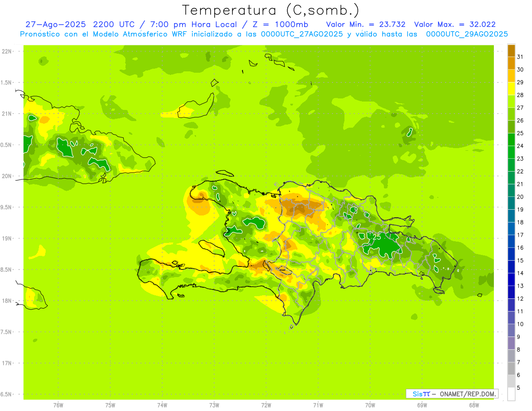532x411 pixels.
Task: Click the '19N' latitude axis label
Action: point(7,239)
